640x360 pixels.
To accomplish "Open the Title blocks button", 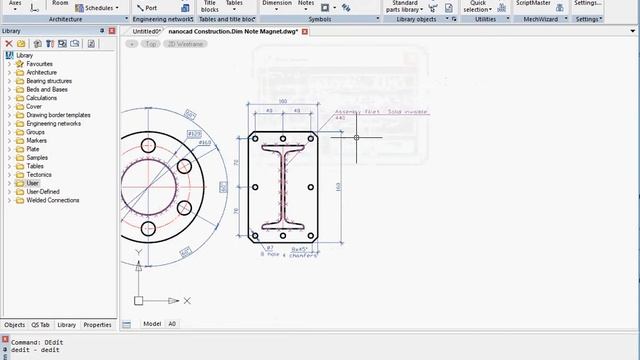I will (210, 6).
